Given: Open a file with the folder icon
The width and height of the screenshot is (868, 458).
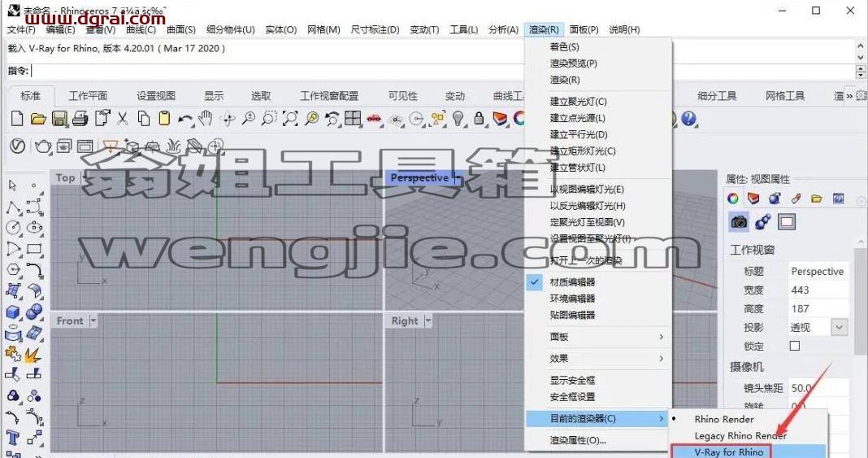Looking at the screenshot, I should [38, 119].
